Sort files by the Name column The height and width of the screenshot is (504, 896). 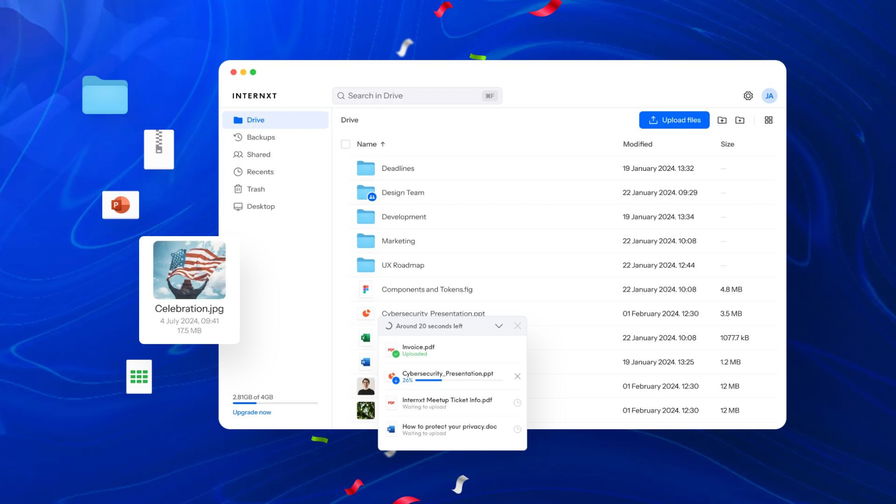367,144
